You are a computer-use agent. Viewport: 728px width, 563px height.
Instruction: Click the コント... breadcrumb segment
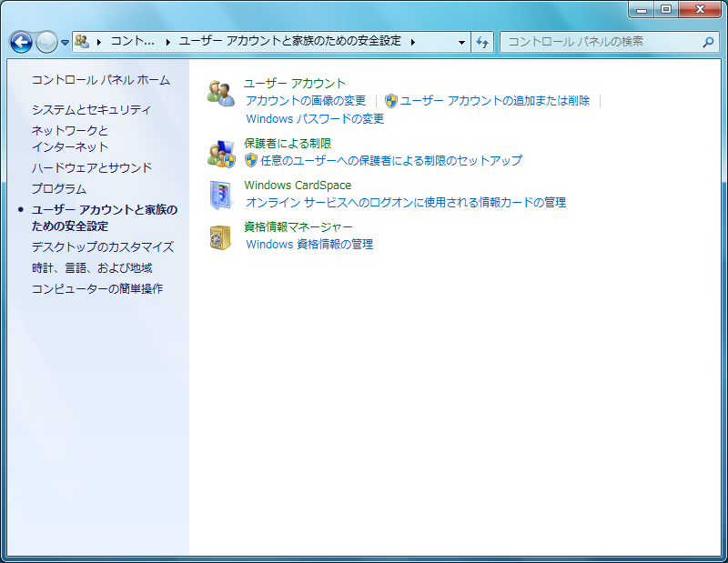click(x=132, y=41)
